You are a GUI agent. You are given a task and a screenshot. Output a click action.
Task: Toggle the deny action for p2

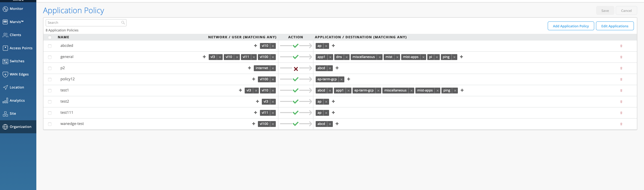(x=296, y=69)
